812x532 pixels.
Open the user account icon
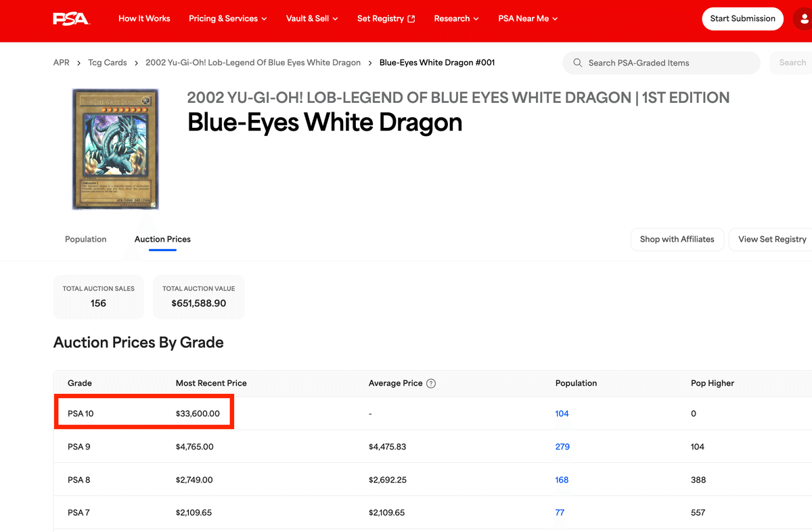point(803,19)
